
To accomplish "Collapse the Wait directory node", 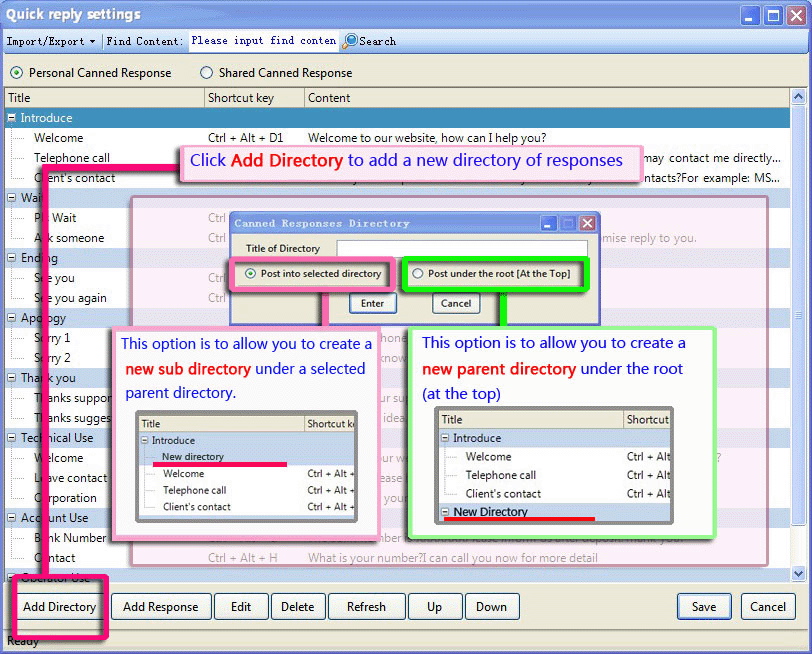I will [11, 198].
